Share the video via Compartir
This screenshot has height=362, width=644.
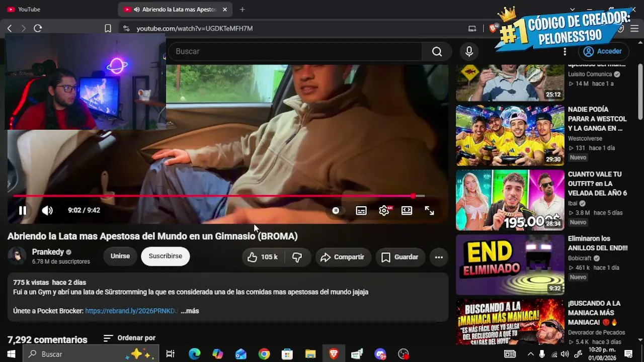pos(343,257)
